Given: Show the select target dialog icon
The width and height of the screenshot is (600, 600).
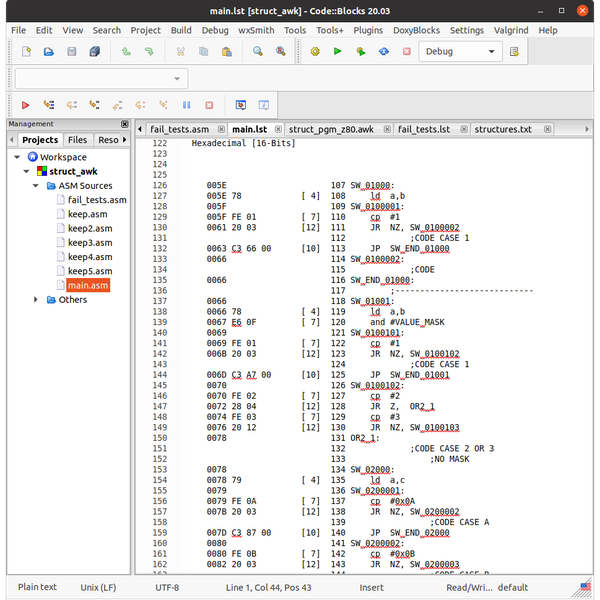Looking at the screenshot, I should pyautogui.click(x=514, y=51).
